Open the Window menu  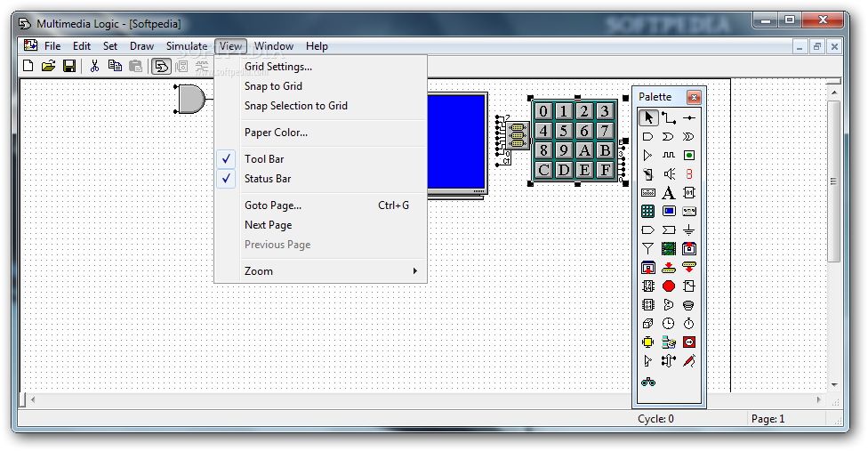[x=273, y=46]
